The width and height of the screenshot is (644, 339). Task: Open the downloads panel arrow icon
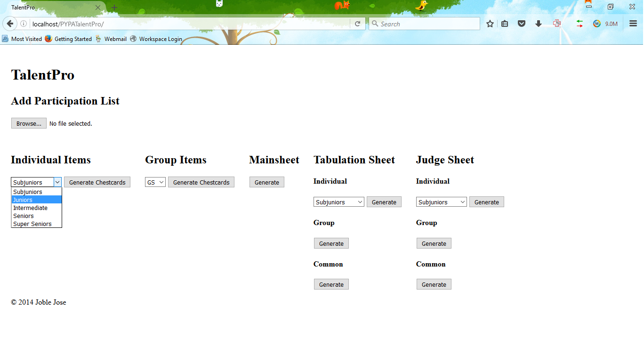click(538, 24)
